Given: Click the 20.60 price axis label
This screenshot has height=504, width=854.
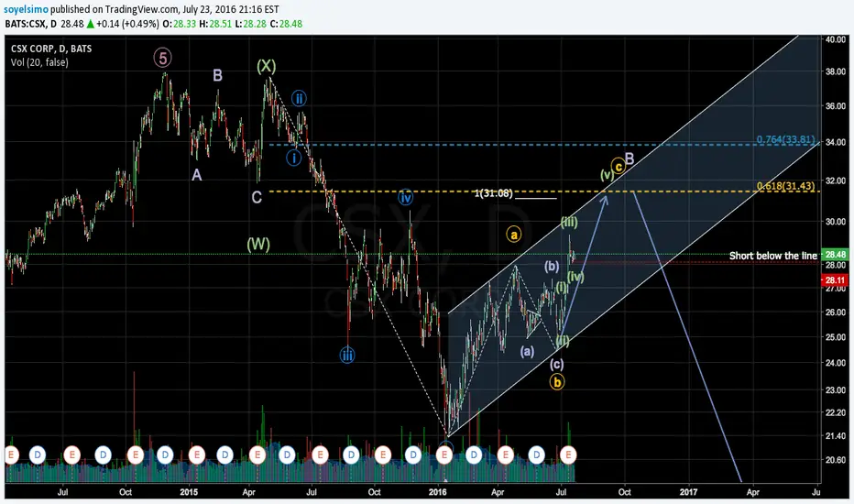Looking at the screenshot, I should tap(836, 460).
